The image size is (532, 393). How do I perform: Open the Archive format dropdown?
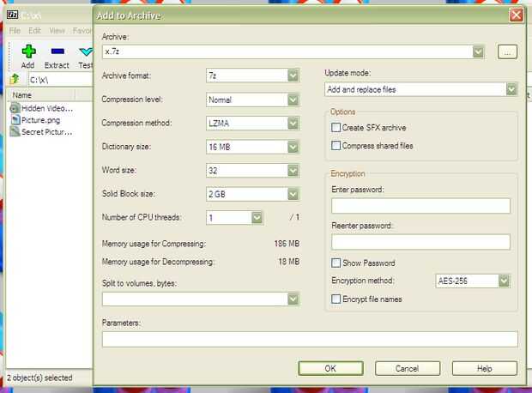click(293, 76)
